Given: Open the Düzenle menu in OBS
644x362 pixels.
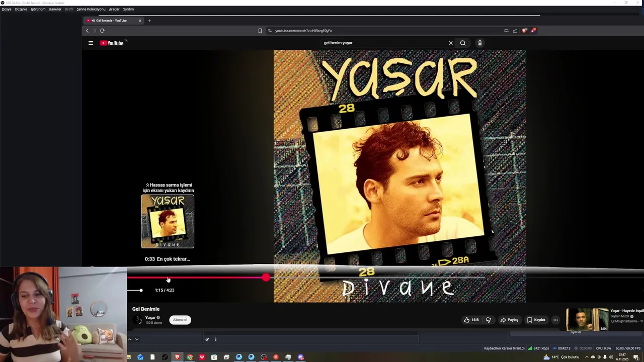Looking at the screenshot, I should (x=21, y=9).
